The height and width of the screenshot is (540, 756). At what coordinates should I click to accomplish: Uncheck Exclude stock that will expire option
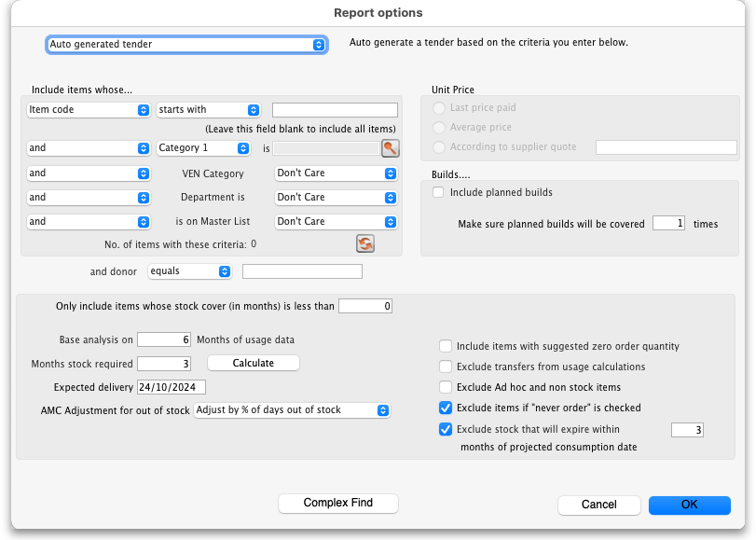click(446, 430)
